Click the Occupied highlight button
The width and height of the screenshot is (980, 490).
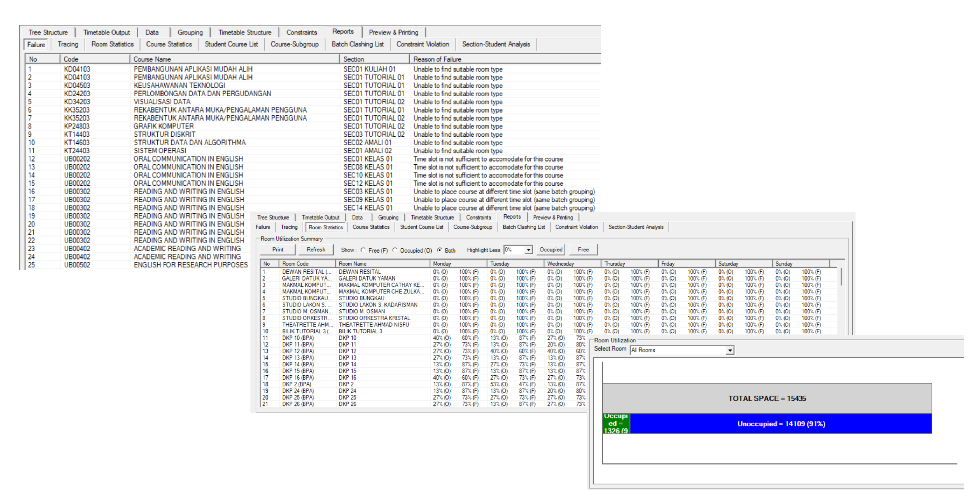(550, 250)
